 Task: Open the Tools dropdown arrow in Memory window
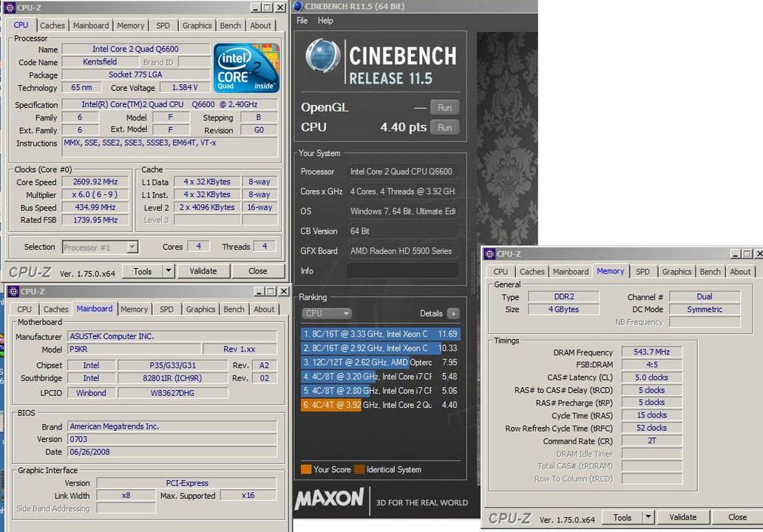[x=648, y=517]
